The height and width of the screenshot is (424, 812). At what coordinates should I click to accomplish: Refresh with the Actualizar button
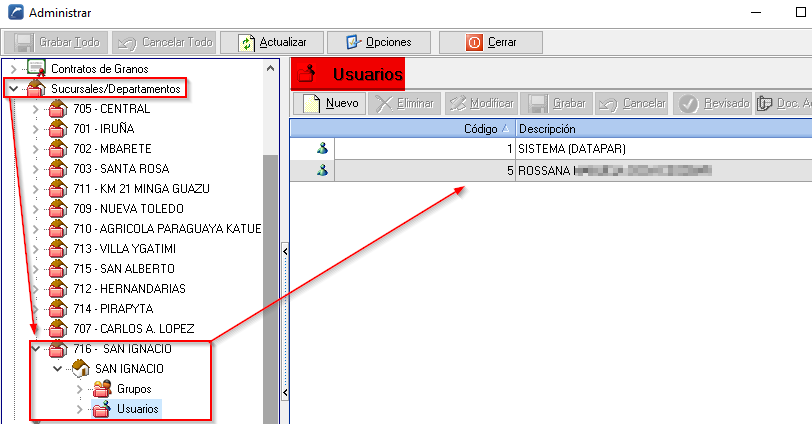272,42
